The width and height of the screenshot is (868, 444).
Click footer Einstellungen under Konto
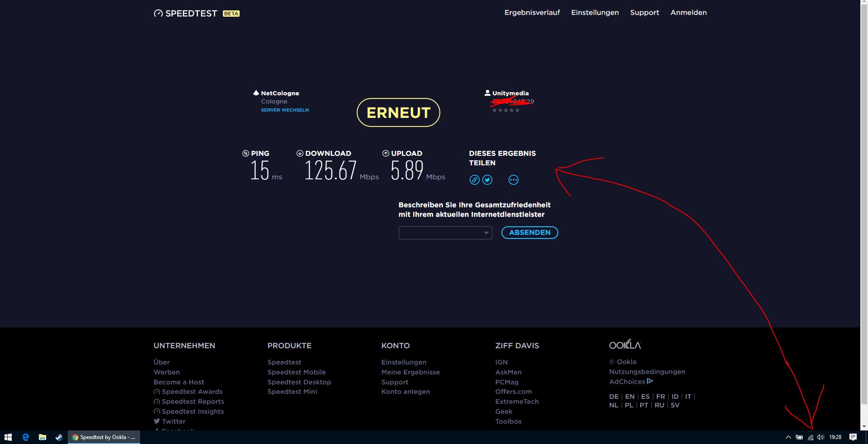tap(404, 362)
